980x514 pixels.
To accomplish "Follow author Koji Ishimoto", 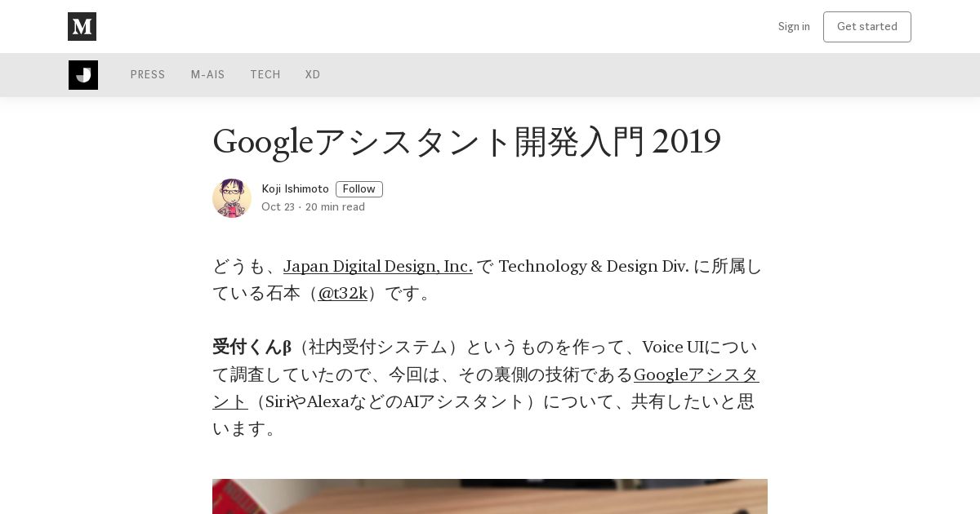I will pyautogui.click(x=359, y=189).
